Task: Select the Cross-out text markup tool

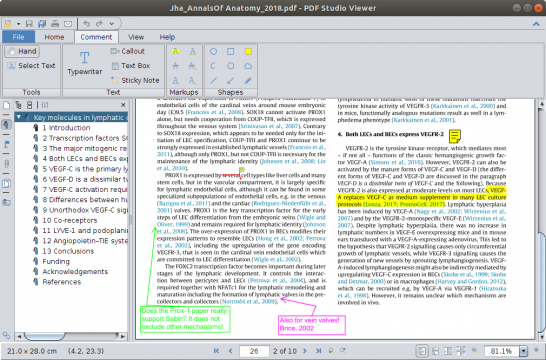Action: pos(176,66)
